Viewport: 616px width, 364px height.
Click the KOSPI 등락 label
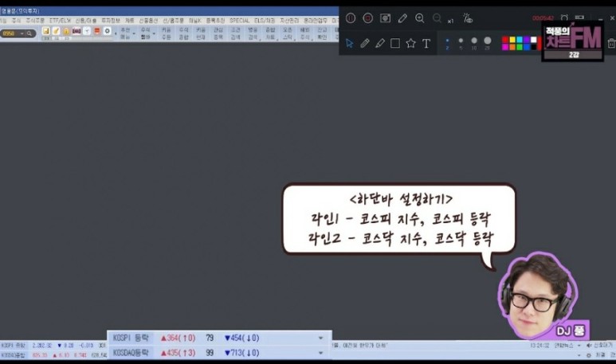pyautogui.click(x=131, y=338)
